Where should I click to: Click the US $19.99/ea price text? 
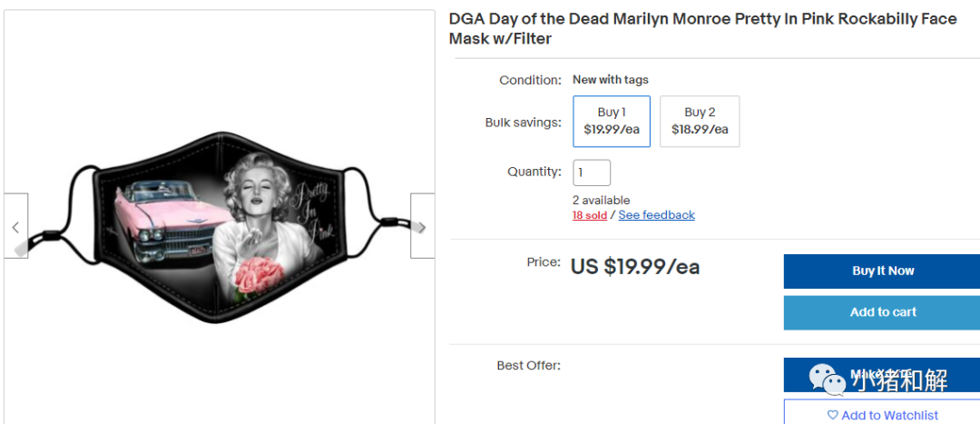634,266
